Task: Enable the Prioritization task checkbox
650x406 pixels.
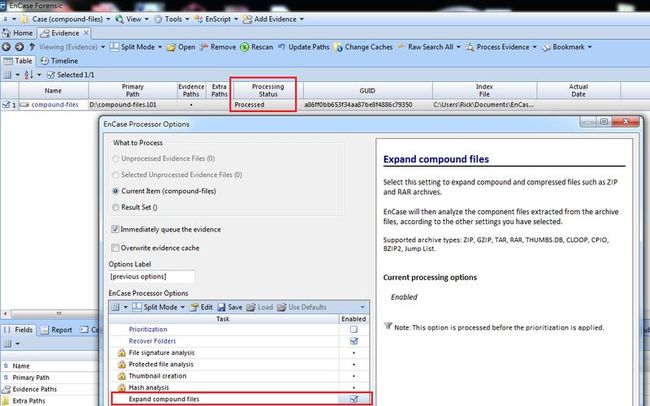Action: (354, 329)
